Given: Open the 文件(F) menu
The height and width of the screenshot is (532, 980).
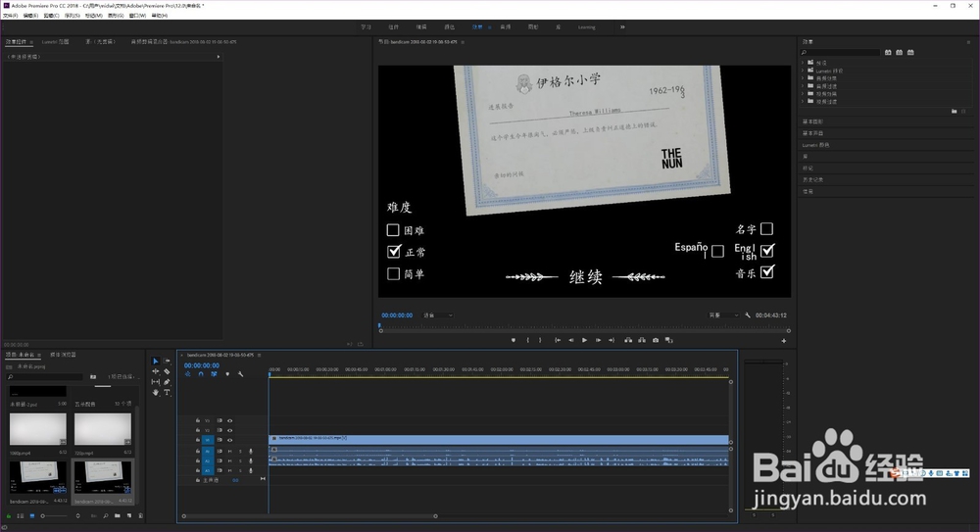Looking at the screenshot, I should point(10,16).
